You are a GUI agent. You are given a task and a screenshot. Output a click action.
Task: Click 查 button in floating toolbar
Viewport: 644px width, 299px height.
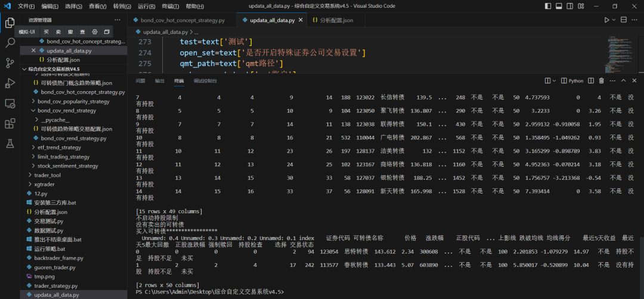[82, 32]
